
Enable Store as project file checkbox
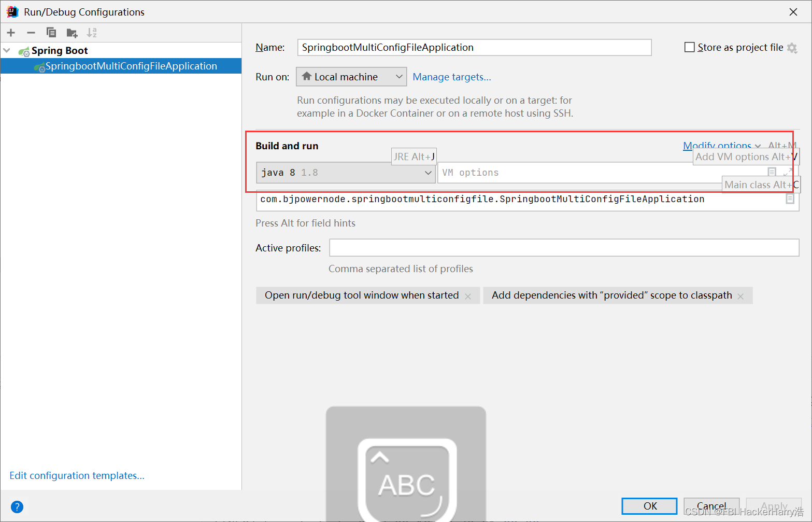coord(690,47)
